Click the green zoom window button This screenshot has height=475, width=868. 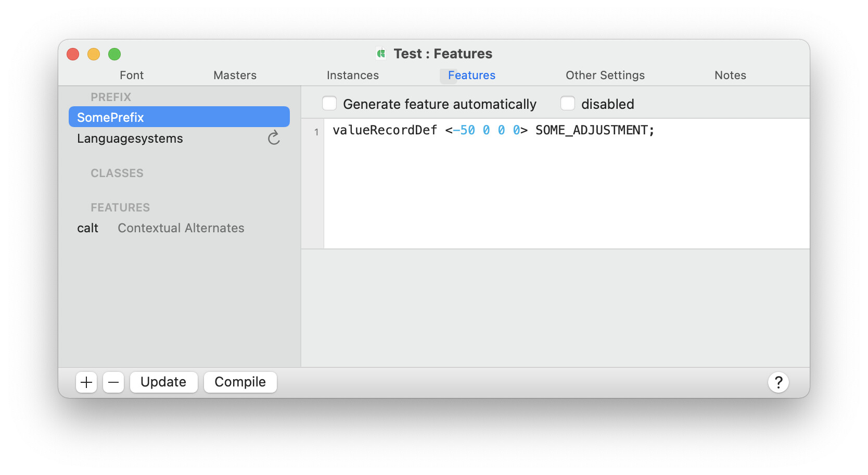point(114,54)
